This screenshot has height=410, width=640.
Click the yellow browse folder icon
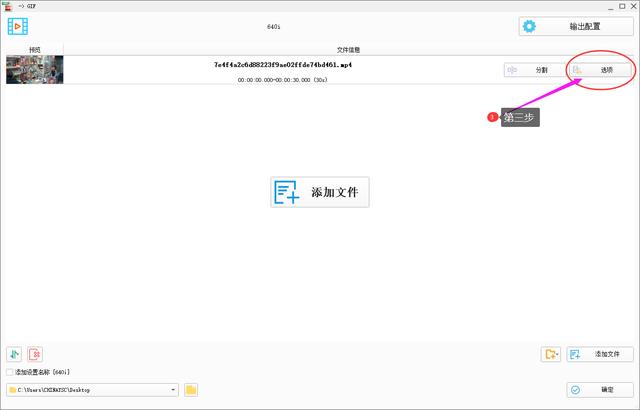point(191,390)
